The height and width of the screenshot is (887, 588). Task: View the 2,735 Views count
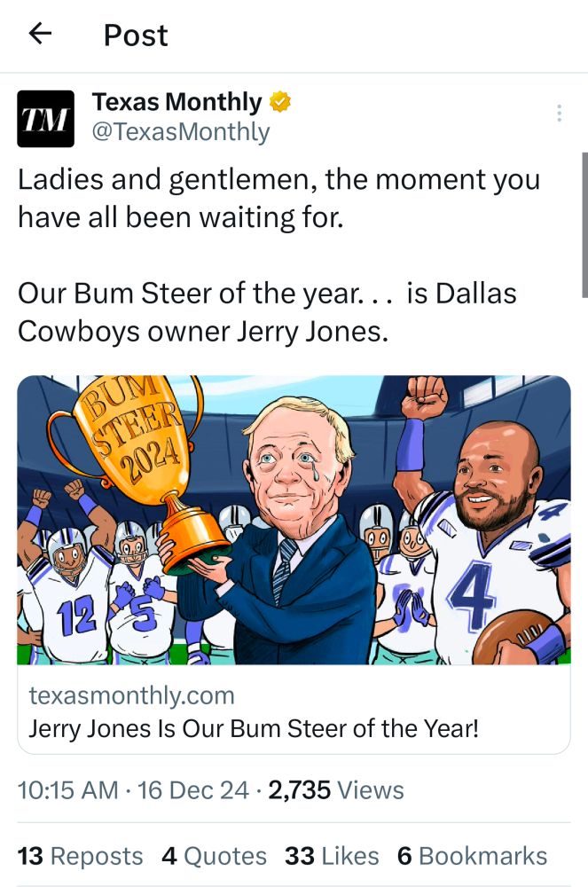336,790
